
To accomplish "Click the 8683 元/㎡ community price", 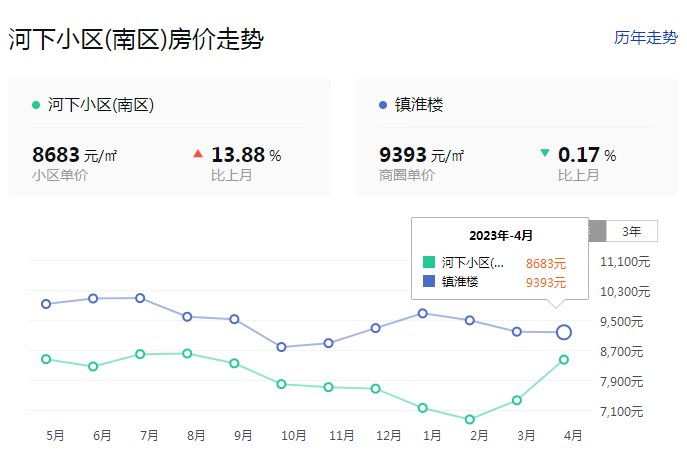I will 75,155.
